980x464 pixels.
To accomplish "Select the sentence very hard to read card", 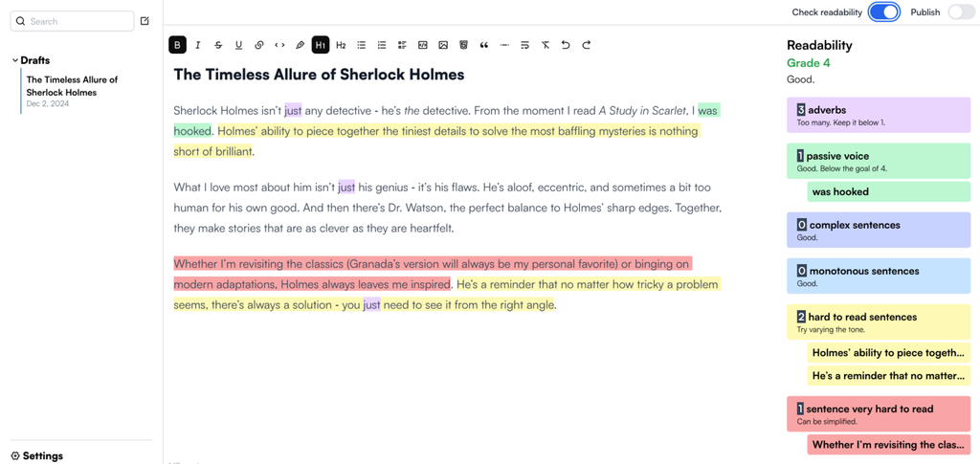I will 879,414.
